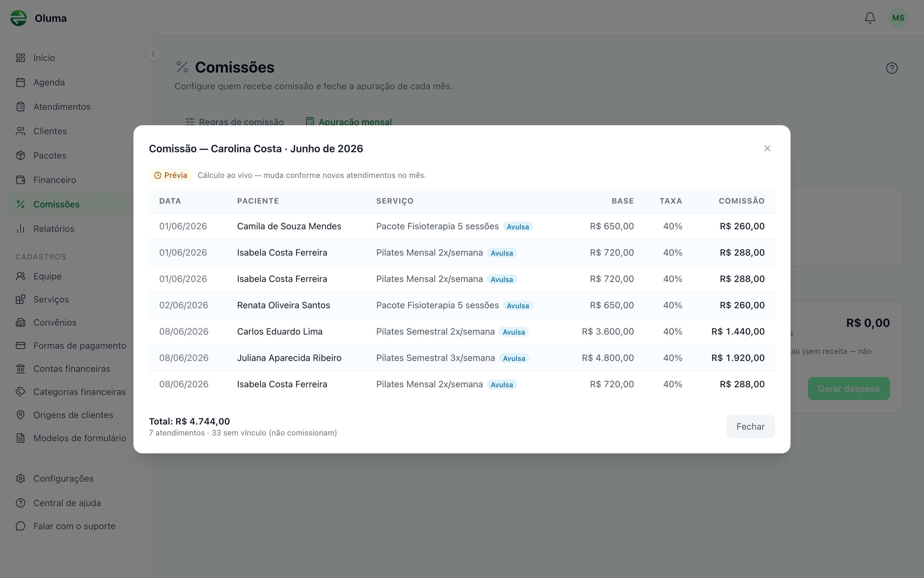Click the DATA column header

170,201
